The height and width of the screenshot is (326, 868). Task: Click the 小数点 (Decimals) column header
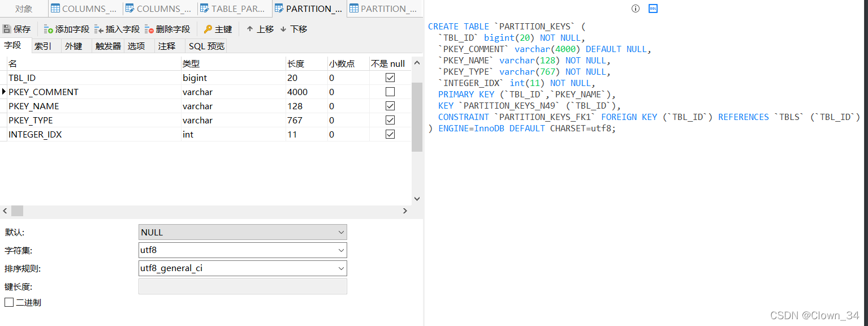pos(348,63)
